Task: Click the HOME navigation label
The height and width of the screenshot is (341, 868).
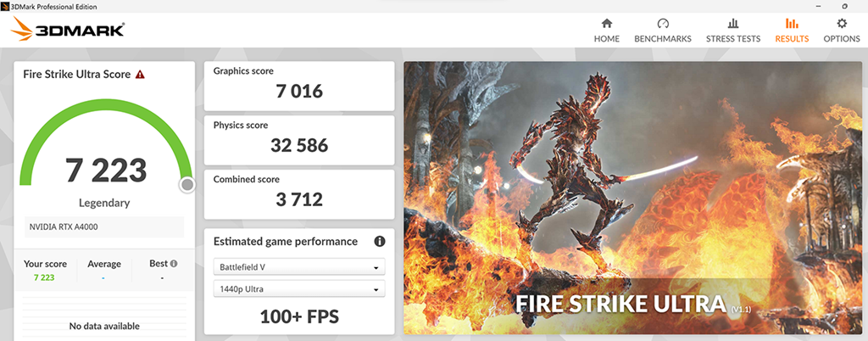Action: (x=607, y=39)
